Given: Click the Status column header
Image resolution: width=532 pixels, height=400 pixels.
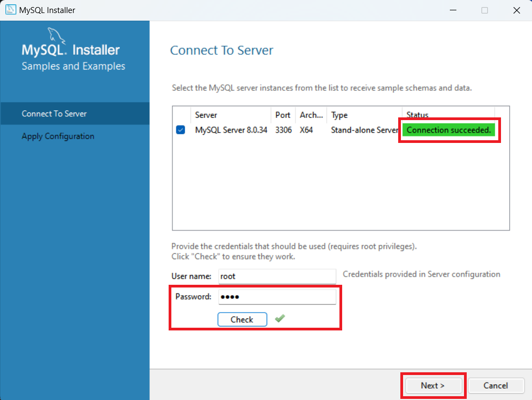Looking at the screenshot, I should [449, 115].
